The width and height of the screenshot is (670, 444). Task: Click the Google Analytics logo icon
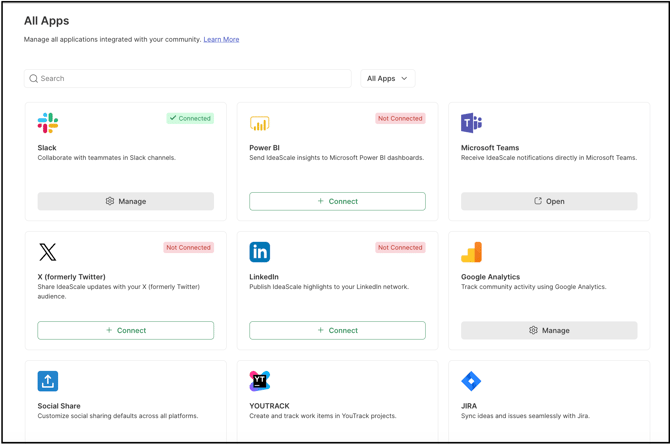(471, 252)
